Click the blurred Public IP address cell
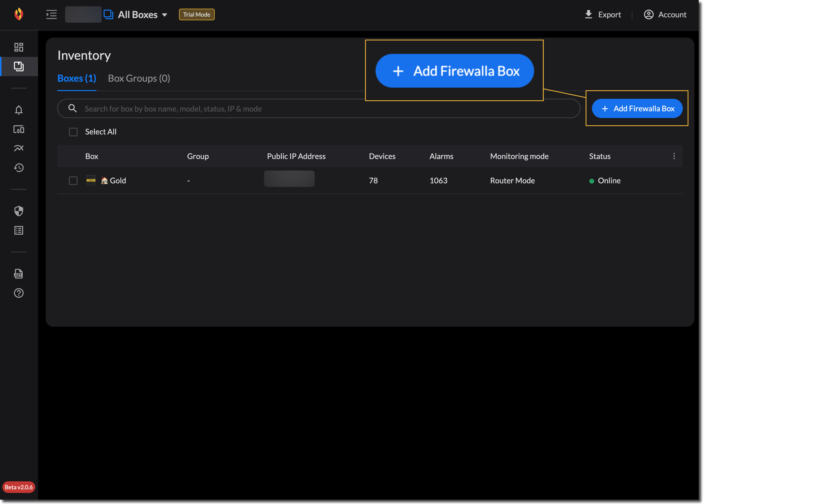 289,179
